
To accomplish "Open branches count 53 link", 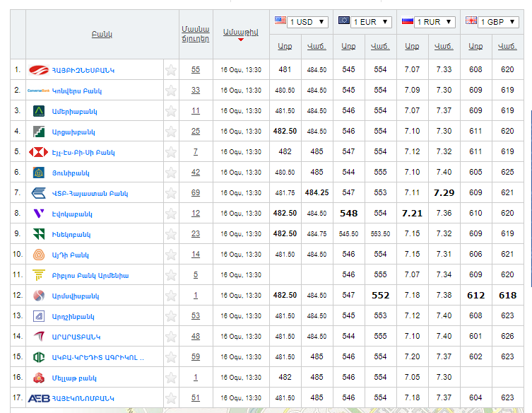I will (196, 315).
